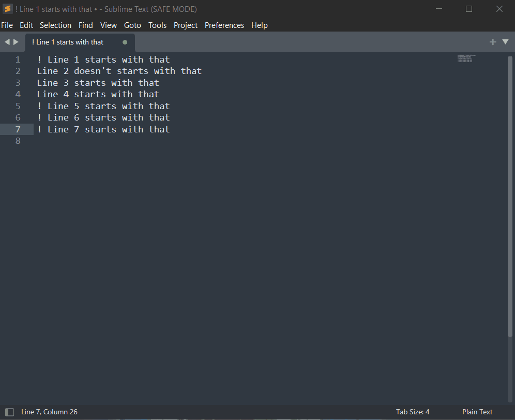Click the minimap code preview
Image resolution: width=515 pixels, height=420 pixels.
tap(466, 58)
